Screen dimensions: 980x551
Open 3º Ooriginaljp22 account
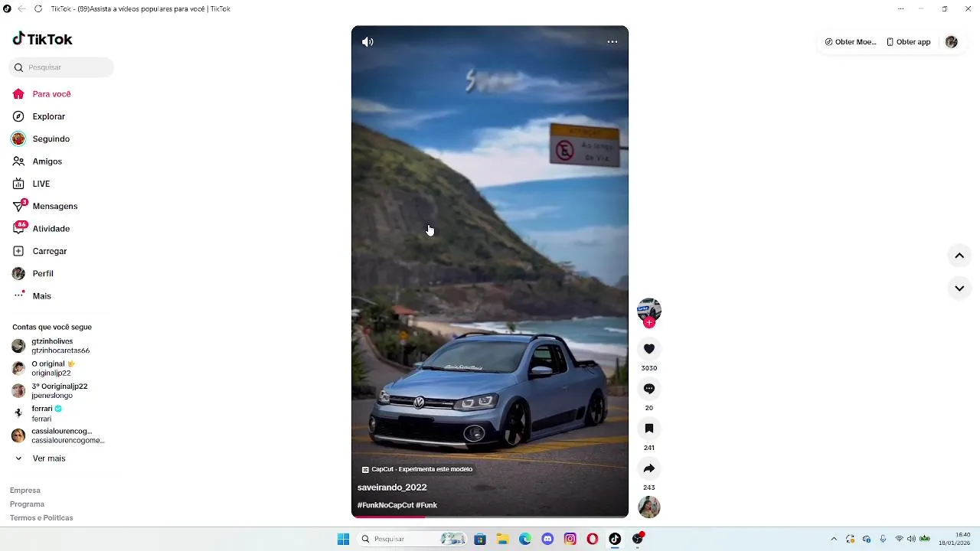click(x=51, y=391)
